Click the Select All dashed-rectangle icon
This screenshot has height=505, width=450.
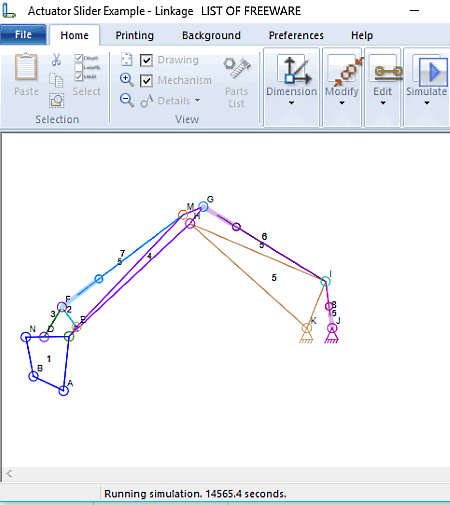56,101
